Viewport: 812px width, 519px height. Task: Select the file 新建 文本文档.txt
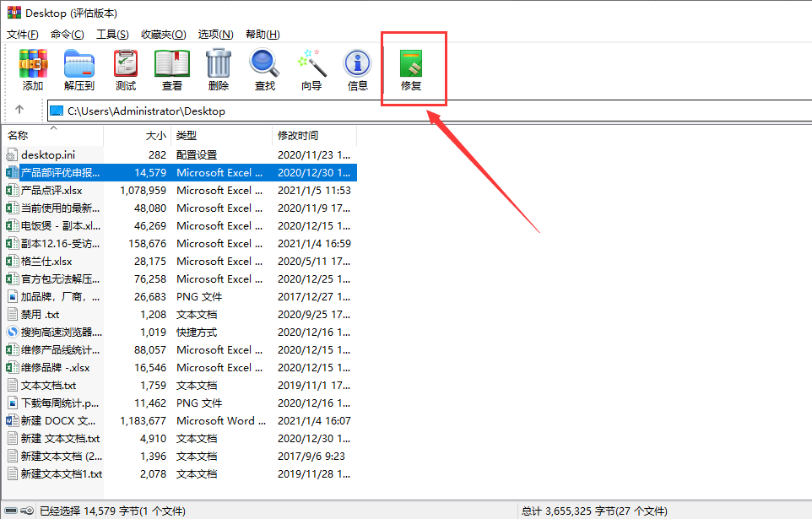60,439
